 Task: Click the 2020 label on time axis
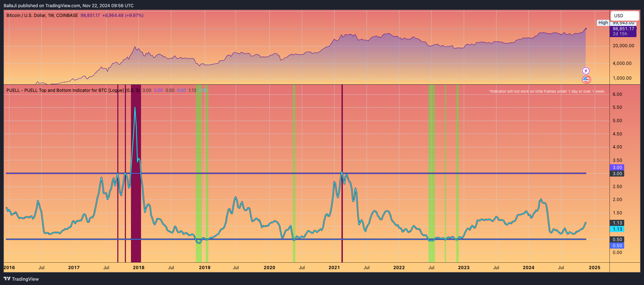(x=269, y=268)
